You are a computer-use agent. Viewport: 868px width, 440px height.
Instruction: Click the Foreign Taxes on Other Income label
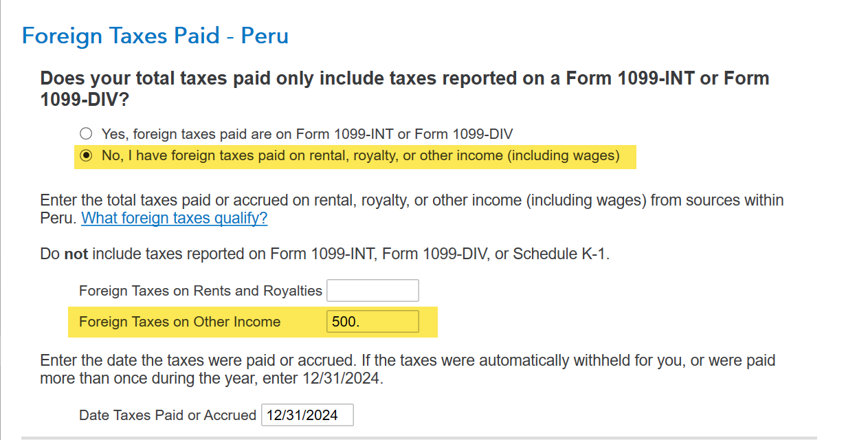[179, 321]
